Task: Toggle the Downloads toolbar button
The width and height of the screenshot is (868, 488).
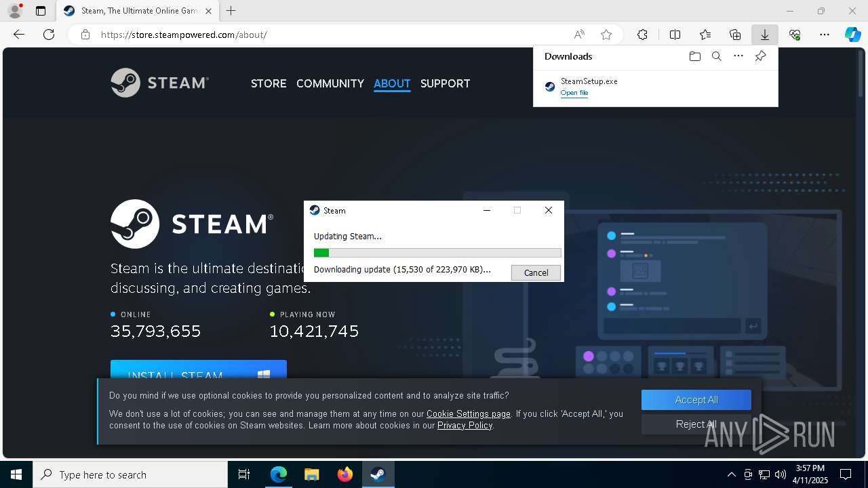Action: click(764, 35)
